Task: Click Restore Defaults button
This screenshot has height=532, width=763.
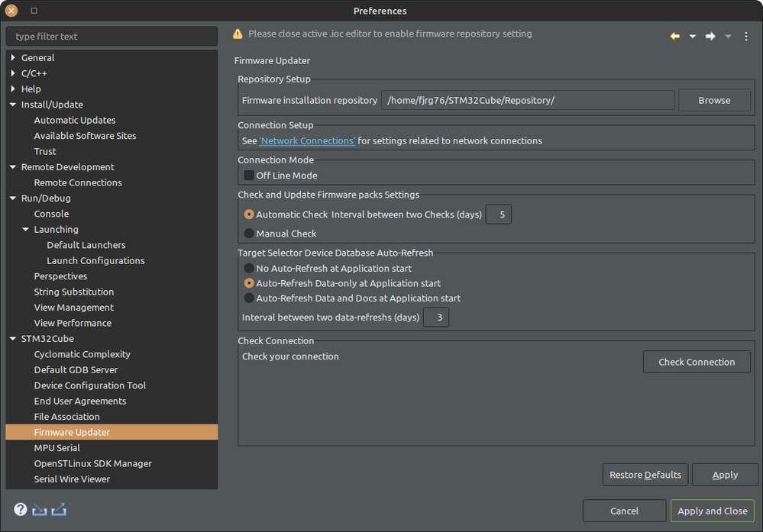Action: click(x=645, y=475)
